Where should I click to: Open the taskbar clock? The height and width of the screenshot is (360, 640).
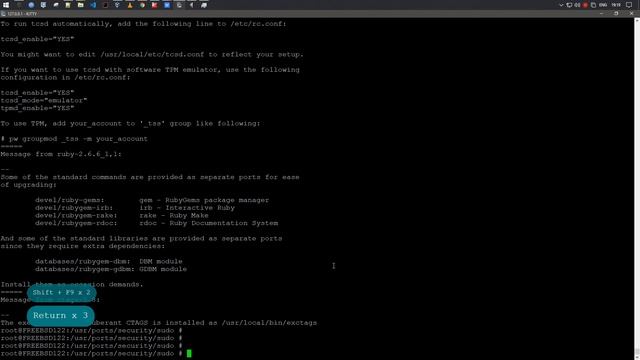click(x=616, y=5)
